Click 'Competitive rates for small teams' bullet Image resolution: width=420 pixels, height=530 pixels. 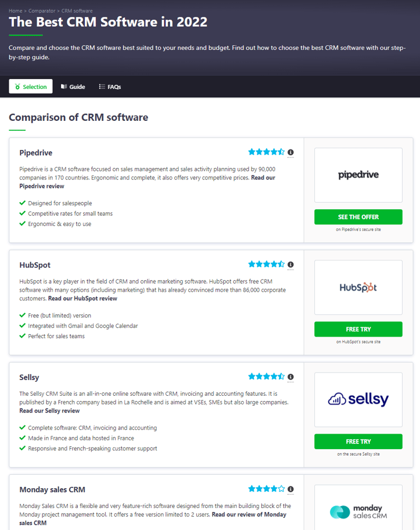click(x=70, y=214)
